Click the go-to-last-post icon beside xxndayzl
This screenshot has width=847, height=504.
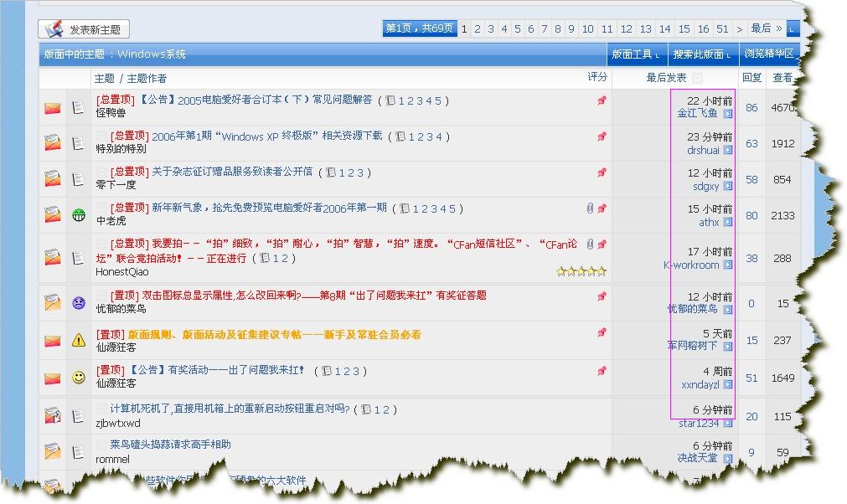pos(728,385)
